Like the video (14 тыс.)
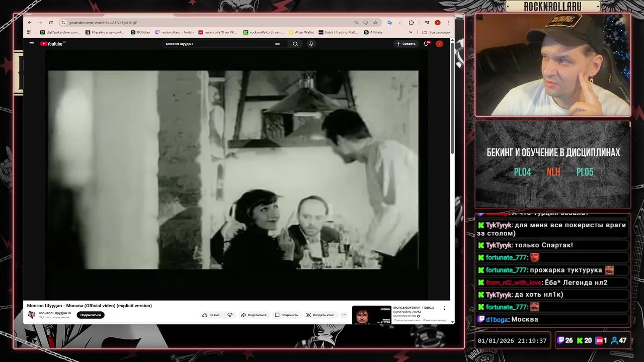Viewport: 644px width, 362px height. 211,315
